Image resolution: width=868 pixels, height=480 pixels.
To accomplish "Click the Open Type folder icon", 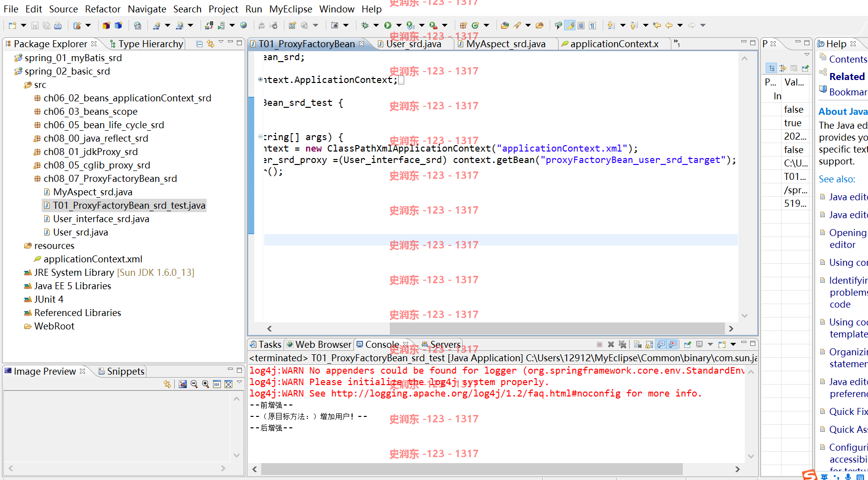I will [x=505, y=25].
